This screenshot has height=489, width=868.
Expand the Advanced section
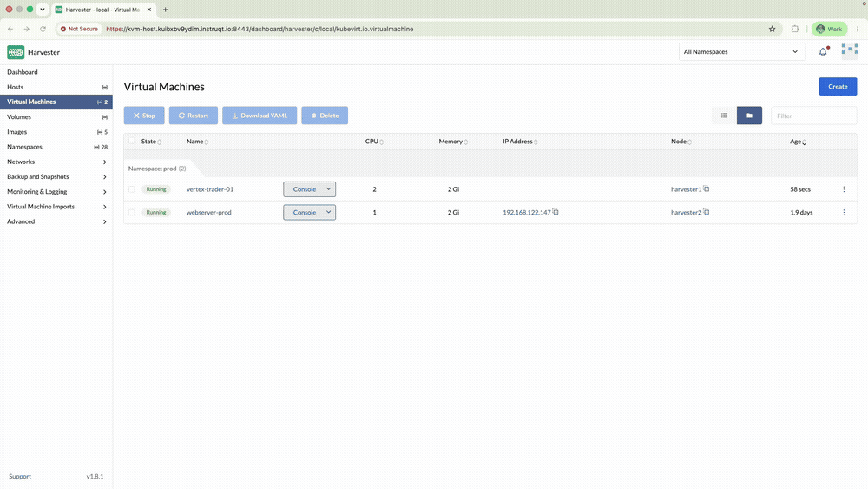pyautogui.click(x=56, y=221)
